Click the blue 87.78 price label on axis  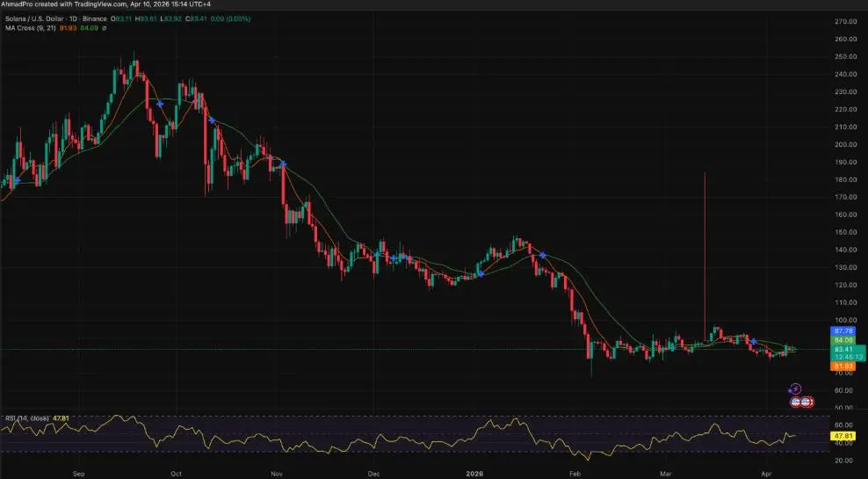point(843,331)
